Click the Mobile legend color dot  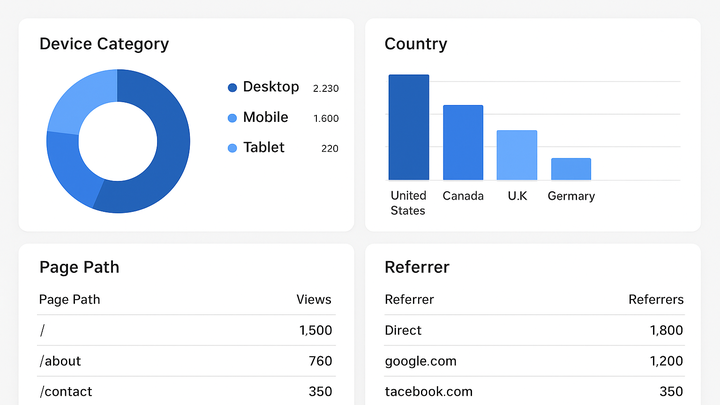pos(232,118)
